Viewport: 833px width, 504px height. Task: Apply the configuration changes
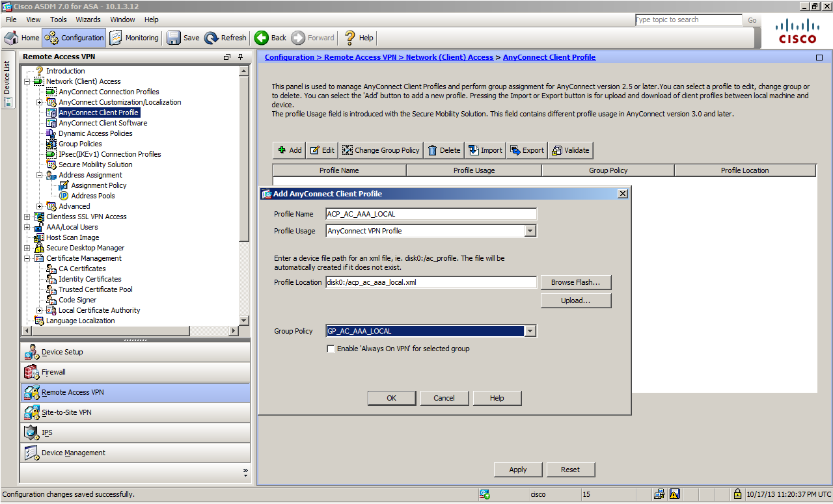click(518, 470)
